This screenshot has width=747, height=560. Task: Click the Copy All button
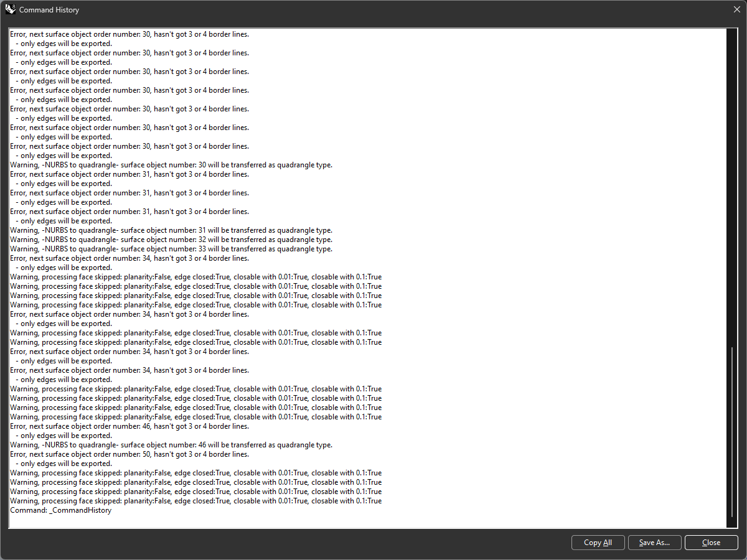[x=598, y=543]
